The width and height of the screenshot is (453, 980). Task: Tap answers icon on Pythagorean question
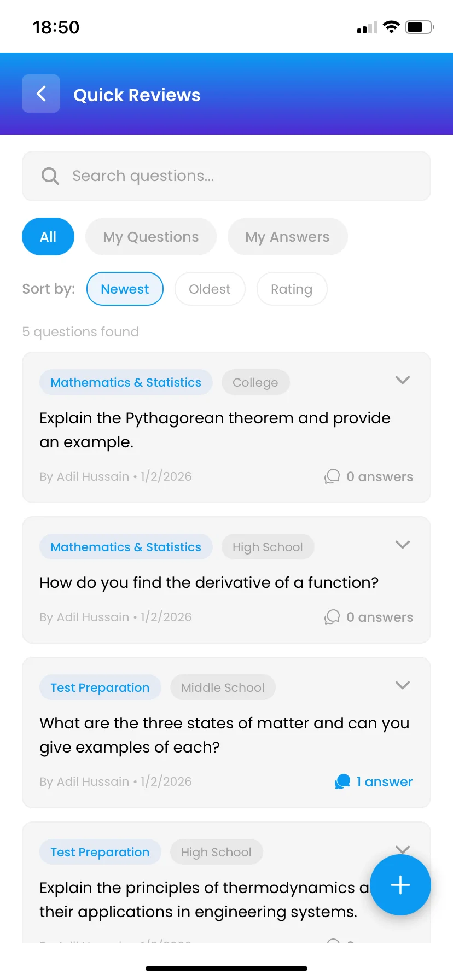[332, 476]
